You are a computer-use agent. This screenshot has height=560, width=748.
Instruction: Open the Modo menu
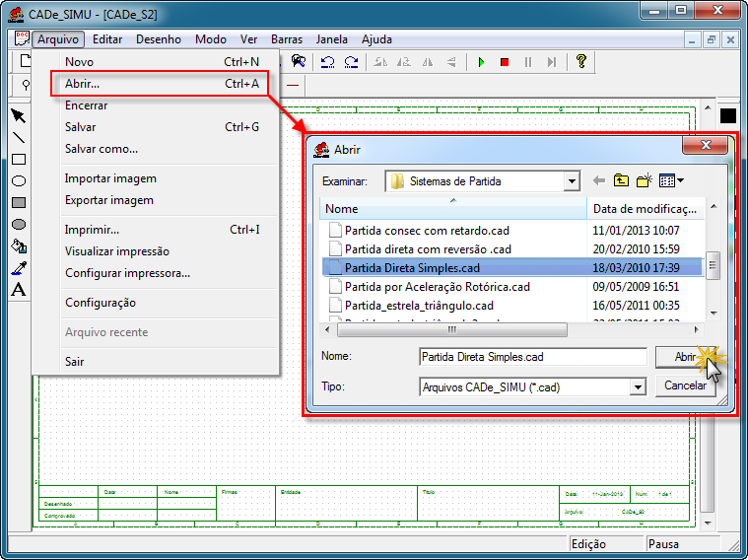point(210,39)
